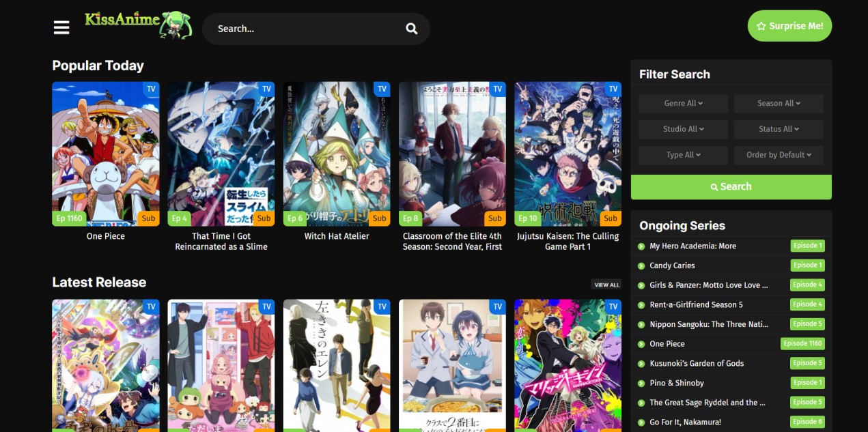
Task: Click the VIEW ALL button
Action: tap(606, 285)
